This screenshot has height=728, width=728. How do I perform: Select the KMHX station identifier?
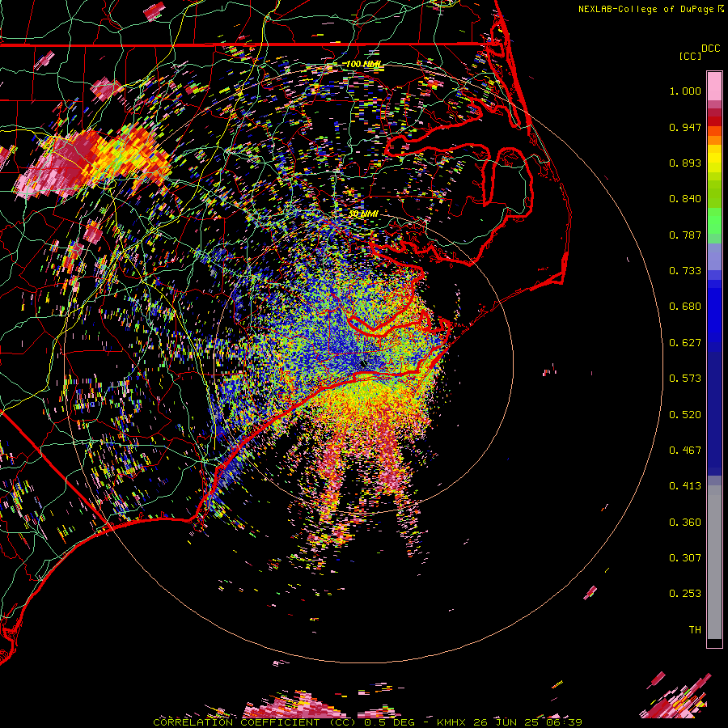pyautogui.click(x=453, y=722)
